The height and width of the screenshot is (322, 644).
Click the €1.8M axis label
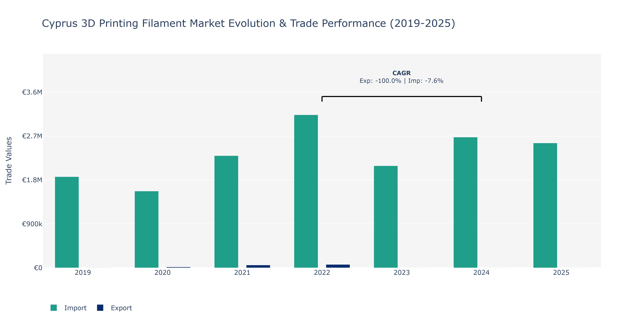[x=32, y=180]
